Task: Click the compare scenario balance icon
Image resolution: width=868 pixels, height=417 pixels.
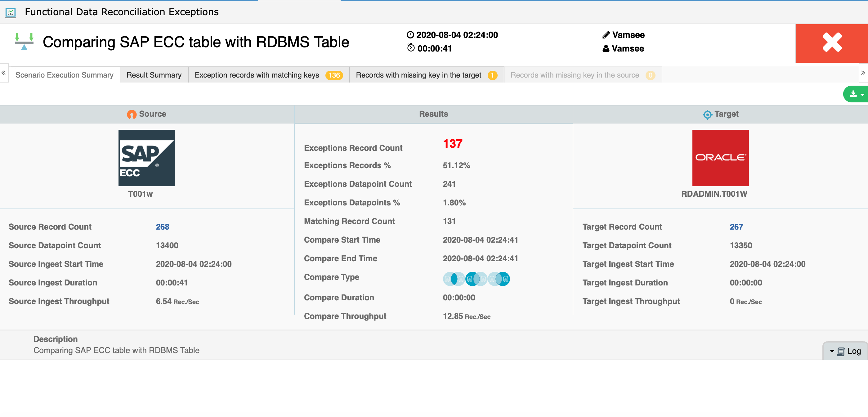Action: tap(24, 42)
